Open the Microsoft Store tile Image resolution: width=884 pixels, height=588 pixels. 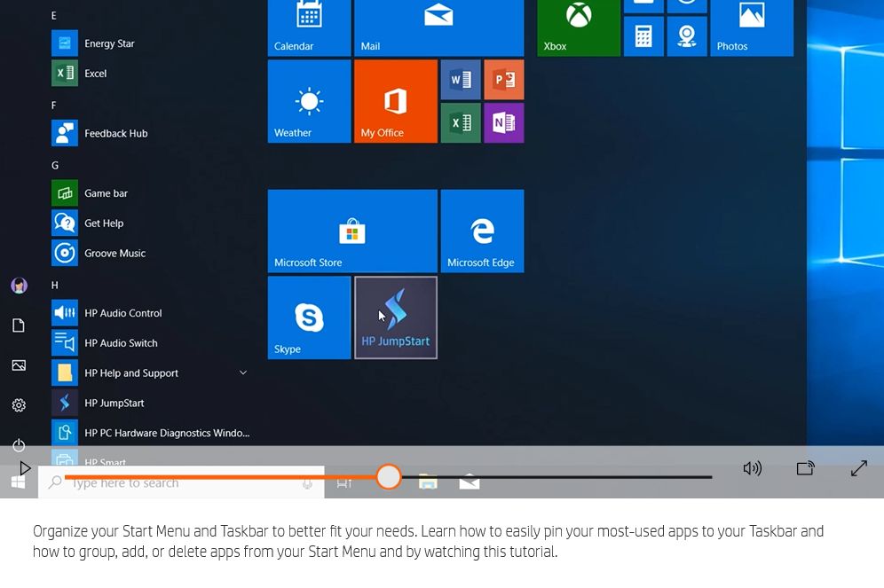[x=352, y=231]
